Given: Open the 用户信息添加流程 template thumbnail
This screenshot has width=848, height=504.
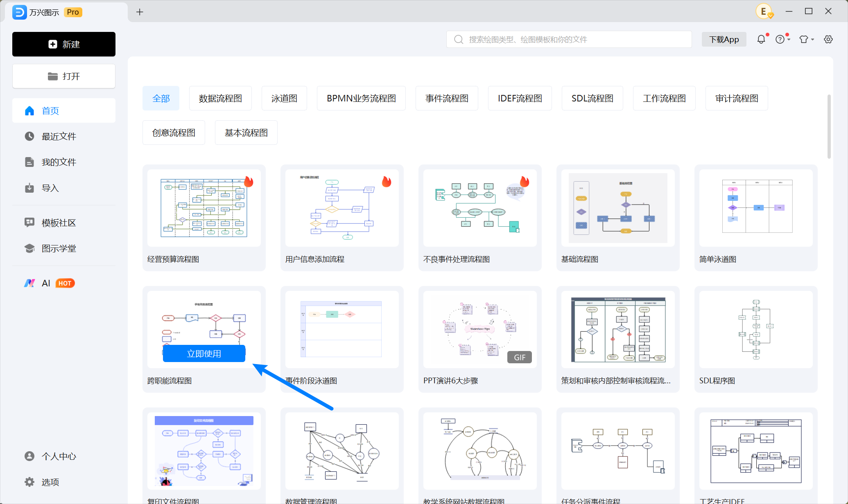Looking at the screenshot, I should click(342, 208).
